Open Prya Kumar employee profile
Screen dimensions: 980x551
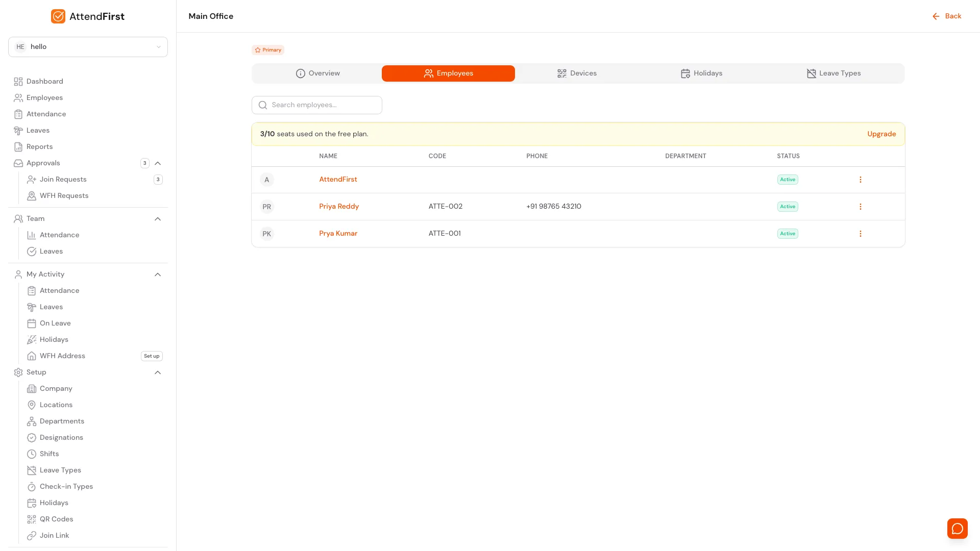tap(338, 234)
